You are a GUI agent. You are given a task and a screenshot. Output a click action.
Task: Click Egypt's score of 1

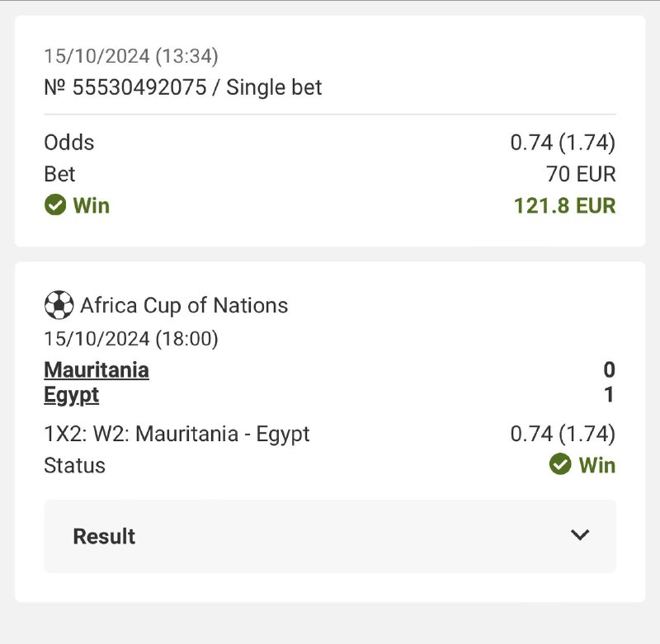(x=609, y=396)
